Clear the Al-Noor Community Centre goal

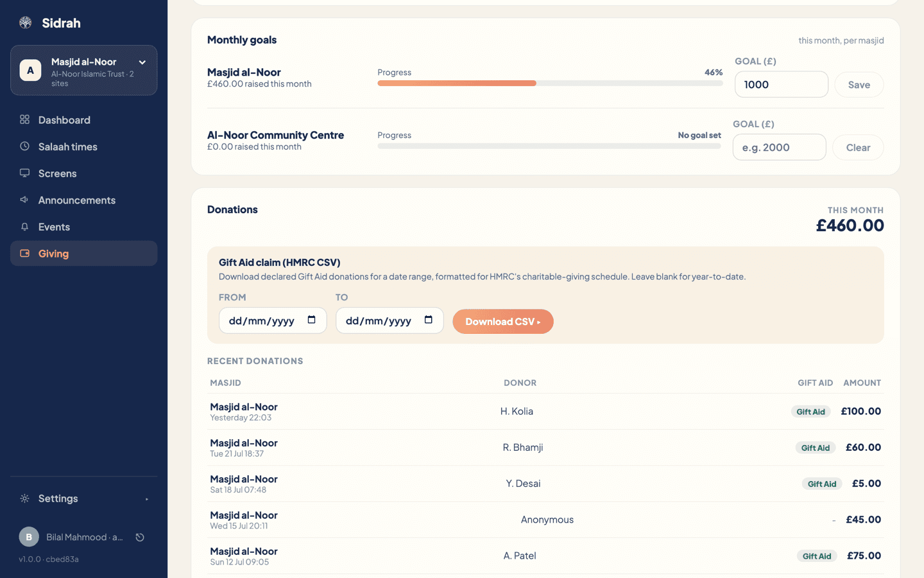(x=858, y=148)
